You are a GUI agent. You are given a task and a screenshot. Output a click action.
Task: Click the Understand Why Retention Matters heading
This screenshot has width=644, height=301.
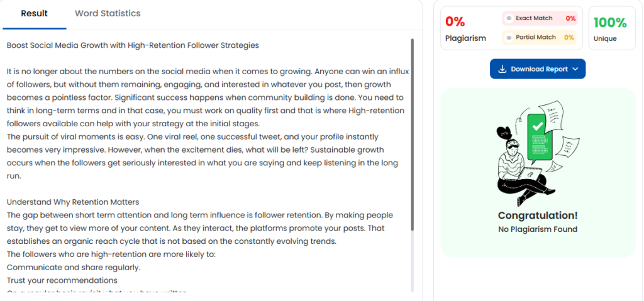pyautogui.click(x=73, y=202)
